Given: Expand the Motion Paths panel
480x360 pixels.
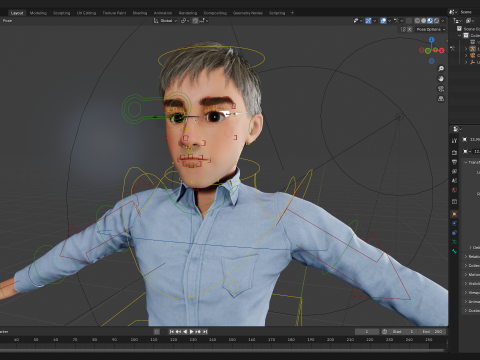Looking at the screenshot, I should pos(471,275).
